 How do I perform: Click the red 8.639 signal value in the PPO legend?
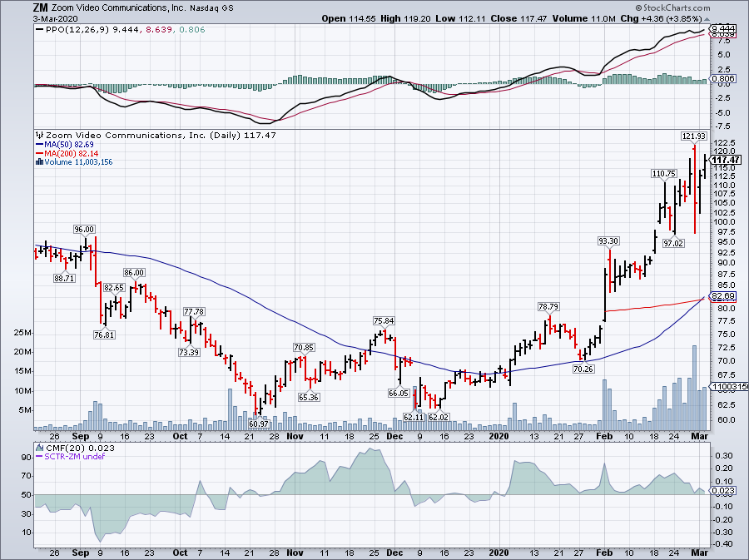pos(160,30)
